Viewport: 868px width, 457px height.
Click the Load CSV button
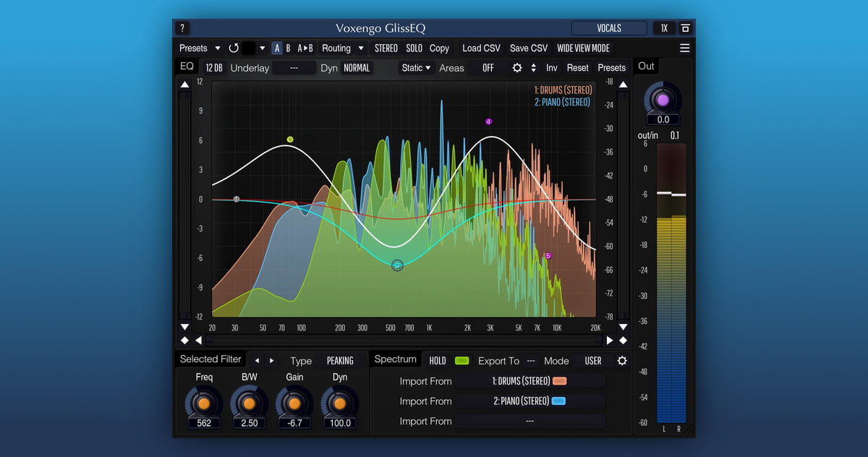[481, 48]
